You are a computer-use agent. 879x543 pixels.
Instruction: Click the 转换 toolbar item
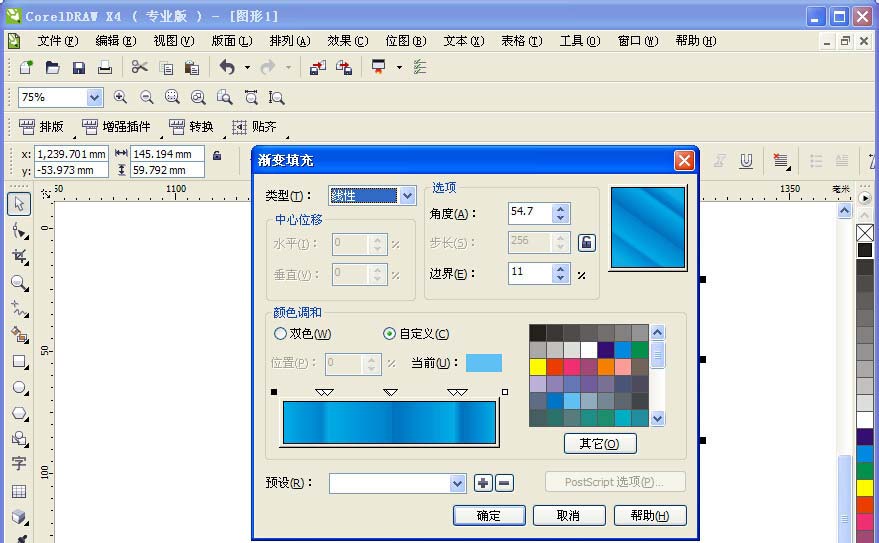(x=191, y=127)
